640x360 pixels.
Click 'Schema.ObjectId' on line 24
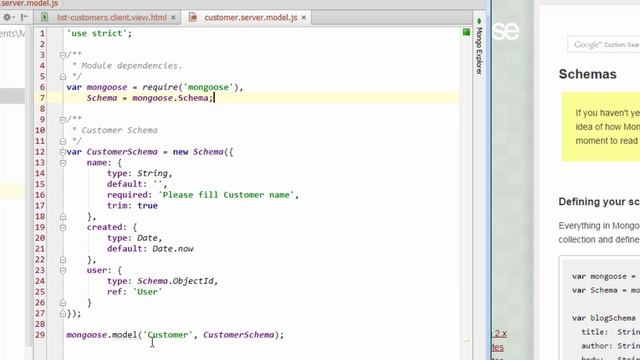175,281
